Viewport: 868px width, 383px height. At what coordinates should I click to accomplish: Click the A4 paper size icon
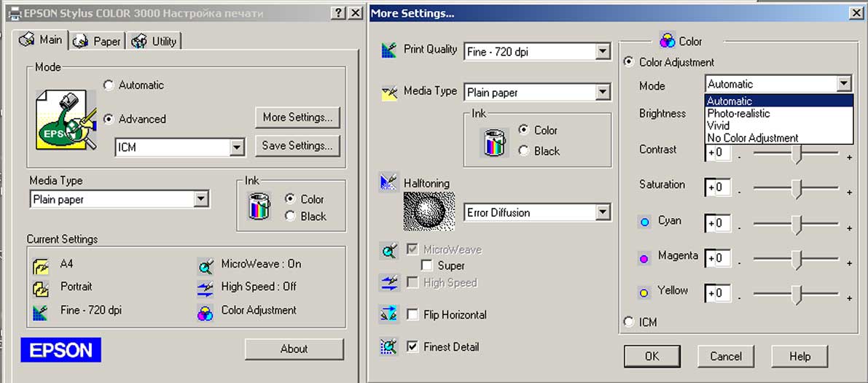point(41,266)
